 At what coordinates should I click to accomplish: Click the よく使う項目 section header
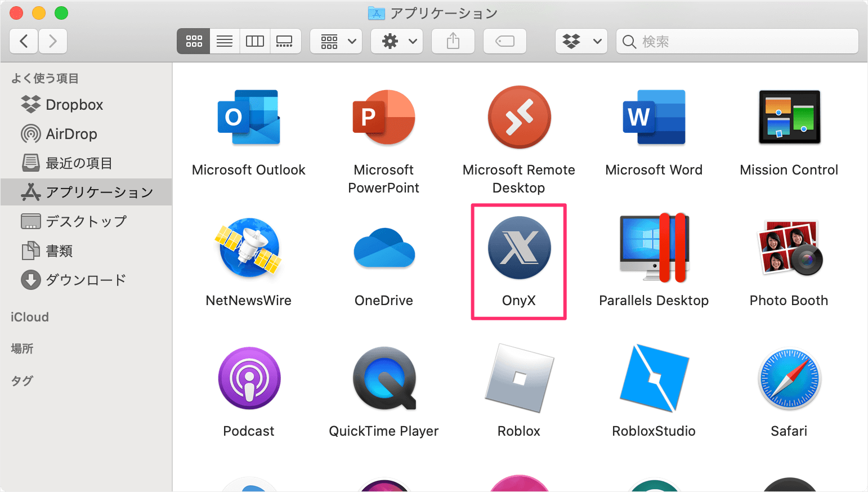click(45, 78)
